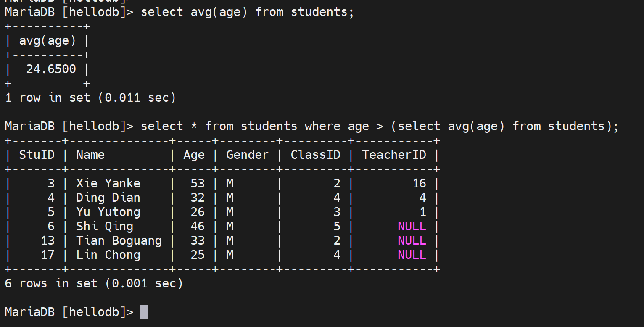Click the ClassID column header
Viewport: 644px width, 327px height.
(x=315, y=155)
